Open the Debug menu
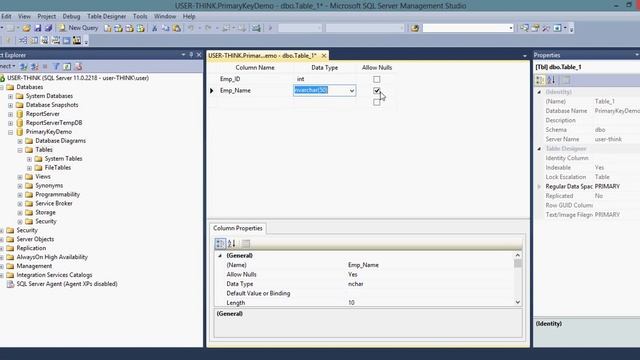This screenshot has width=640, height=360. tap(71, 16)
